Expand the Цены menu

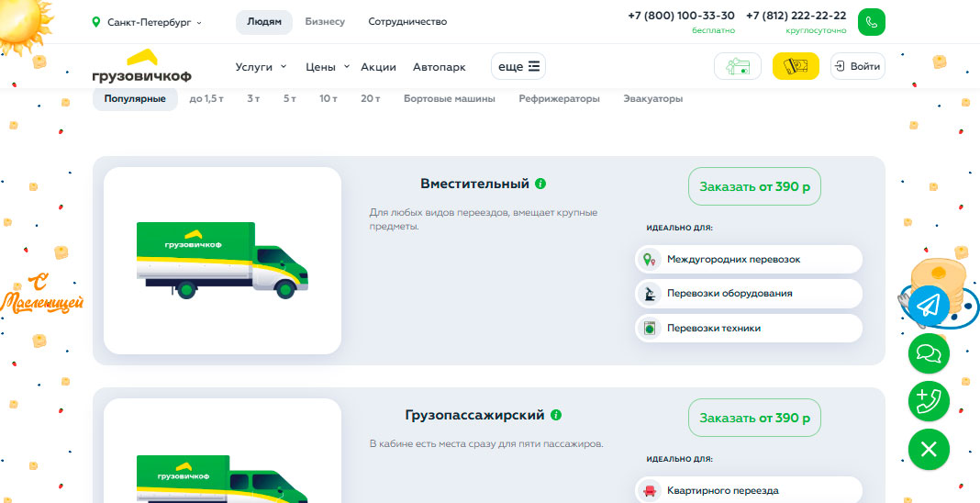pos(327,67)
